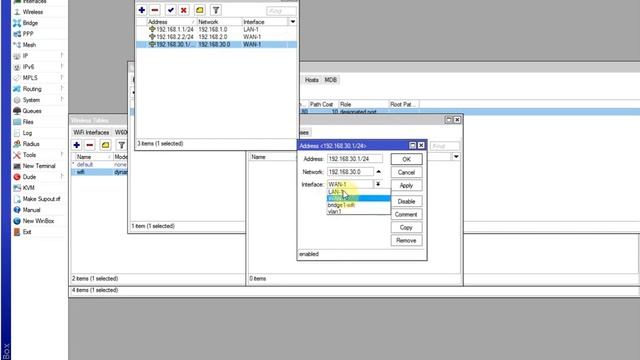Switch to the WiFi Interfaces tab
The height and width of the screenshot is (360, 640).
91,132
